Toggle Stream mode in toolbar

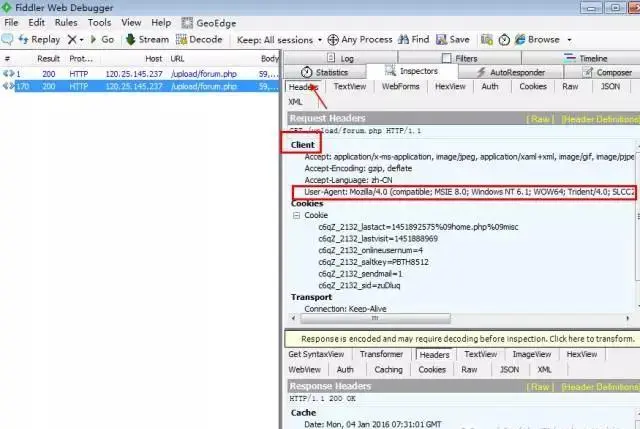148,40
